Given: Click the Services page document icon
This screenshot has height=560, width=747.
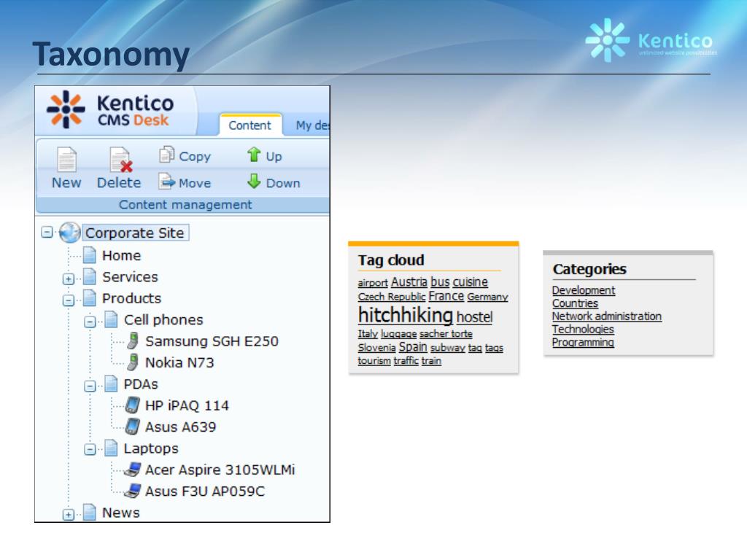Looking at the screenshot, I should click(x=90, y=276).
